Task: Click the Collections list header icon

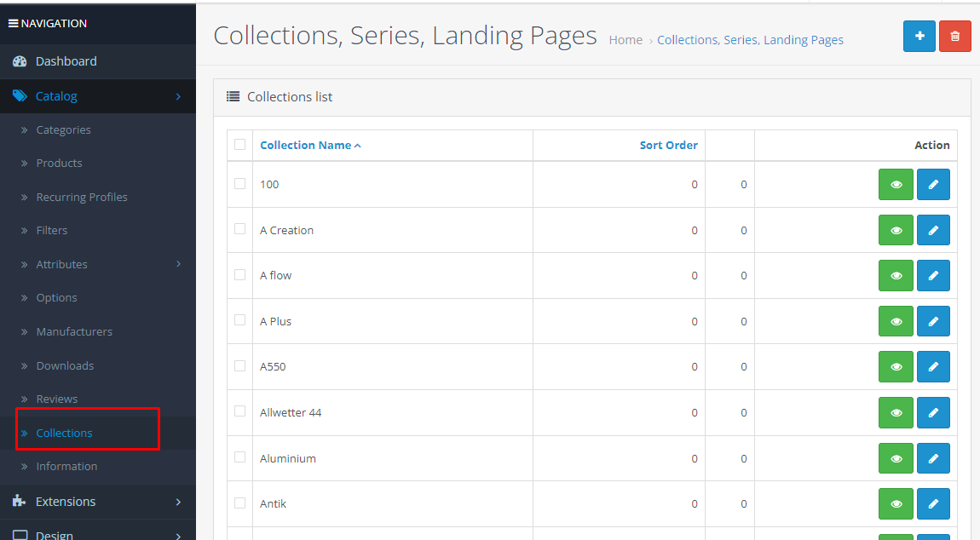Action: (233, 96)
